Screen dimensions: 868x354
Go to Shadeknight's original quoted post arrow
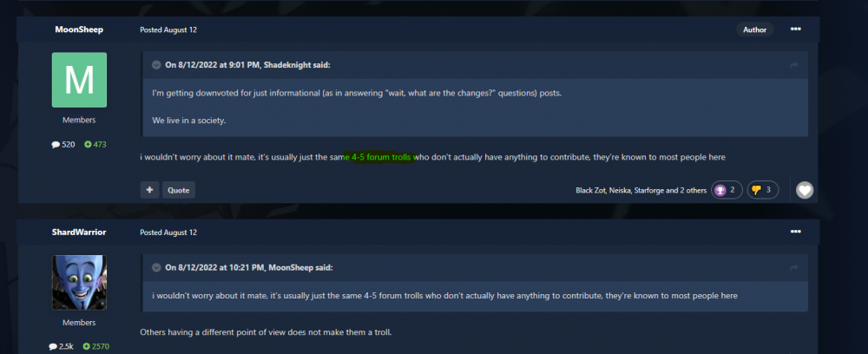[x=794, y=65]
